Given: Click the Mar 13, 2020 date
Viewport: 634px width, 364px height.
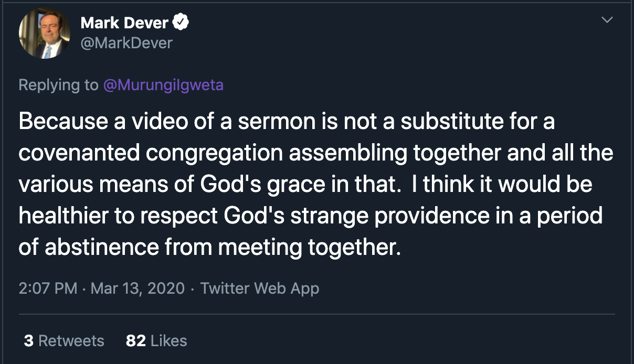Looking at the screenshot, I should (138, 288).
